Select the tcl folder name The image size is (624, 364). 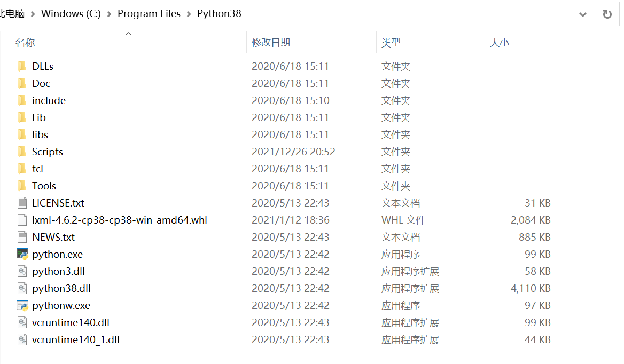point(37,169)
